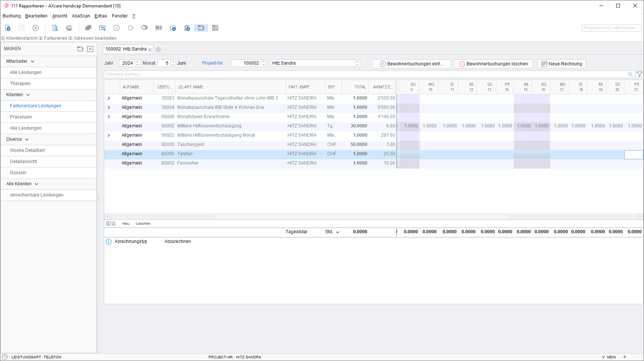
Task: Switch to page 1 indicator below grid
Action: point(108,224)
